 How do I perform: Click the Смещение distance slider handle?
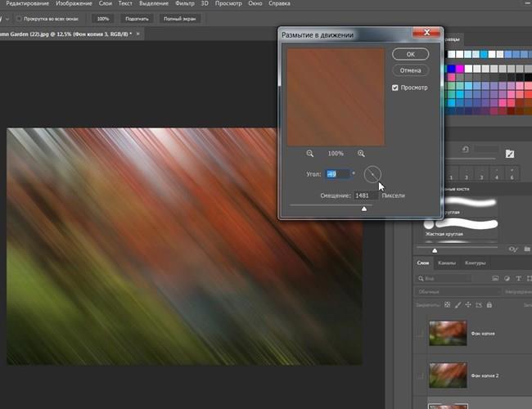(x=364, y=209)
